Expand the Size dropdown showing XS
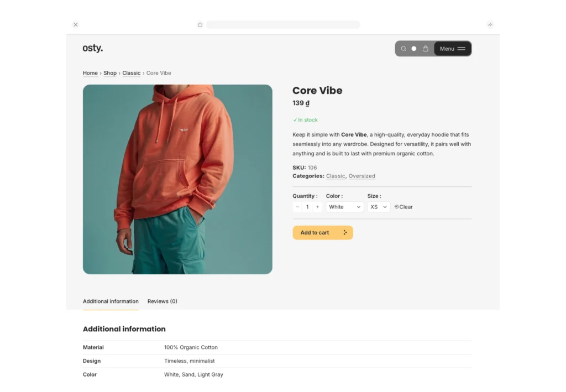 click(x=378, y=207)
